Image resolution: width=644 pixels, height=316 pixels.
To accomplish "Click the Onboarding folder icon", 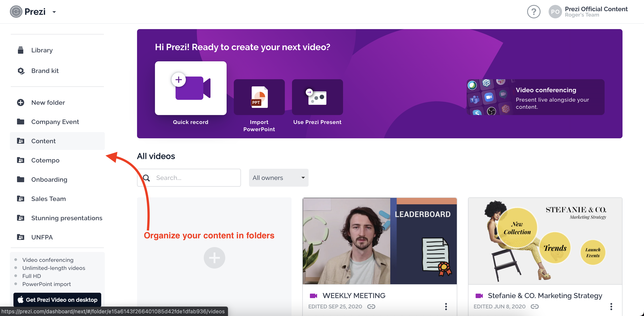I will coord(21,179).
